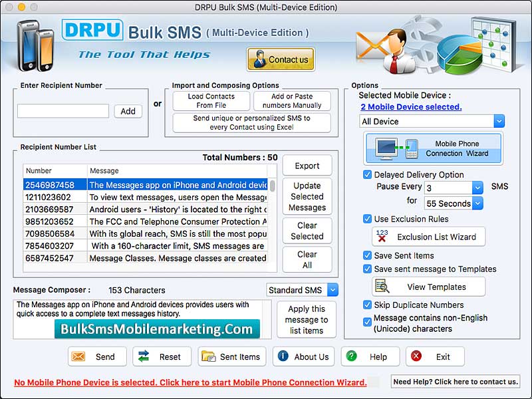The height and width of the screenshot is (399, 532).
Task: Click the Send envelope icon
Action: click(78, 356)
